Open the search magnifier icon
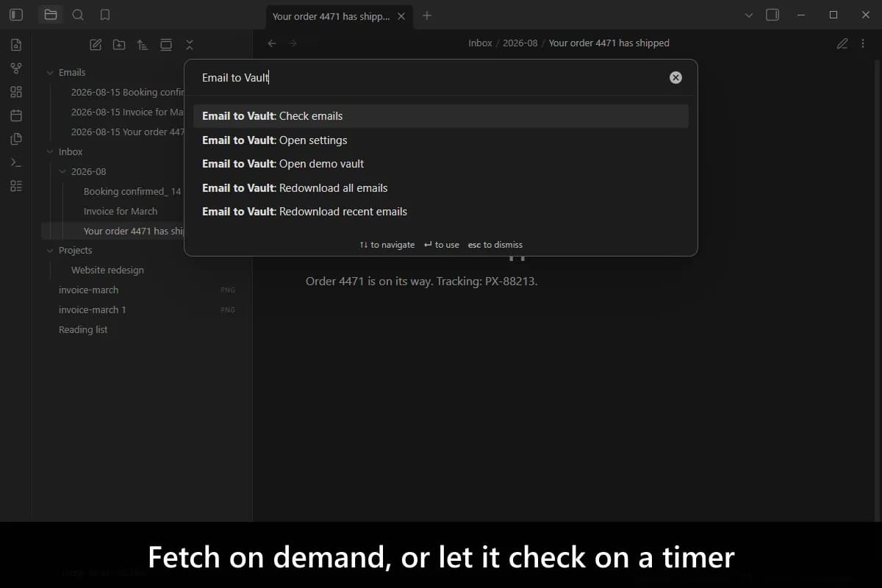 point(78,15)
